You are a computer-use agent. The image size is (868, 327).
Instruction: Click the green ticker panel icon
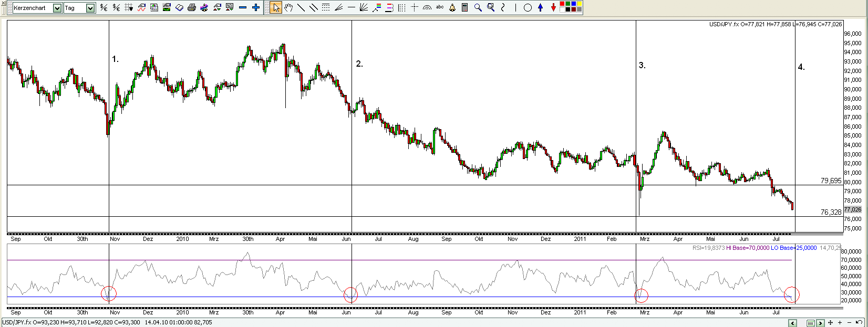167,7
